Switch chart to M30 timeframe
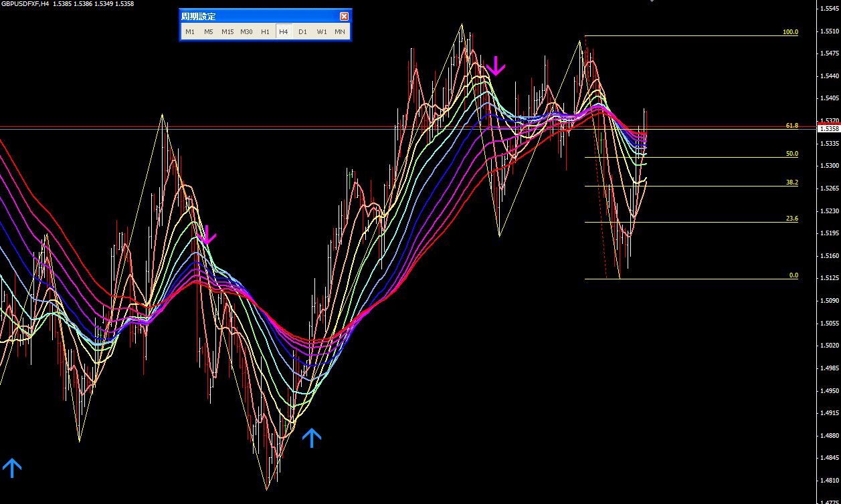 pos(246,31)
